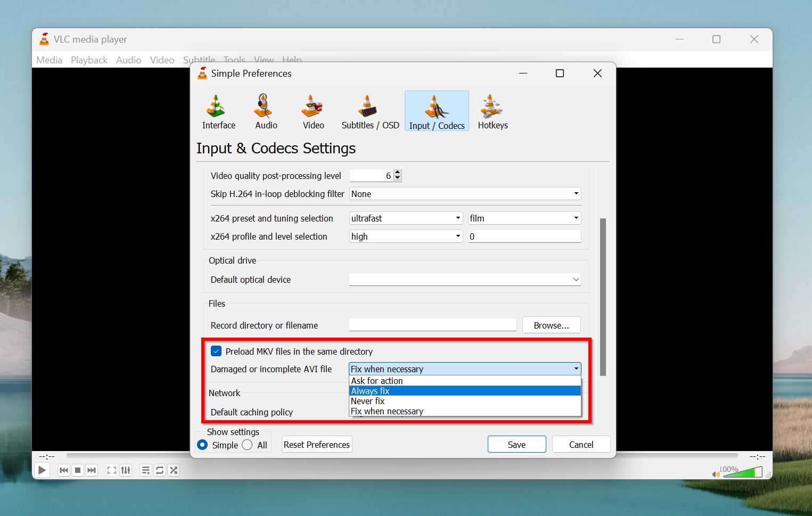Click the cone icon of Simple Preferences
This screenshot has width=812, height=516.
[202, 73]
